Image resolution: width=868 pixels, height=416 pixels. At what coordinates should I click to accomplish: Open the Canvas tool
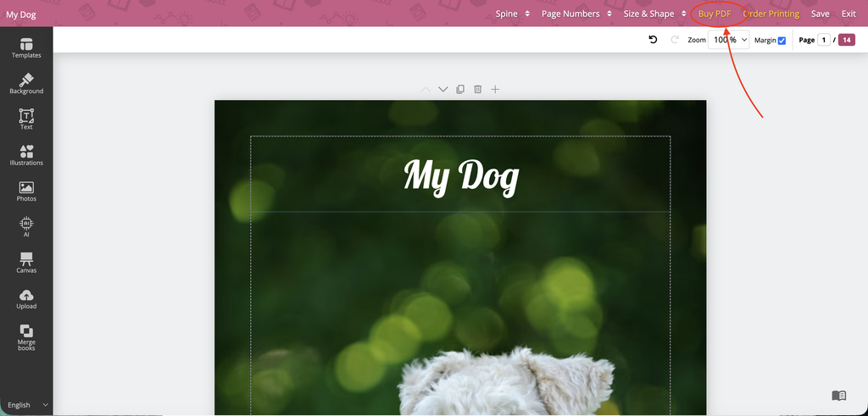pos(26,263)
